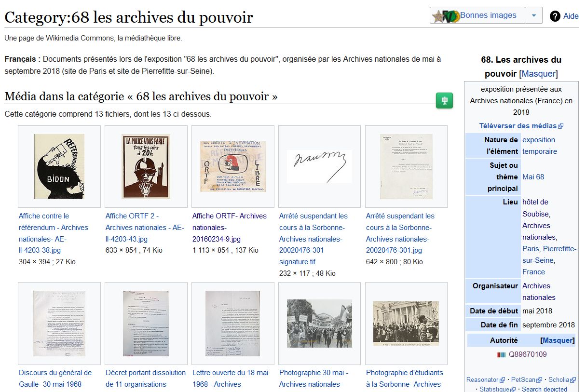Click the external link icon after Téléverser des médias
Image resolution: width=586 pixels, height=392 pixels.
[560, 126]
